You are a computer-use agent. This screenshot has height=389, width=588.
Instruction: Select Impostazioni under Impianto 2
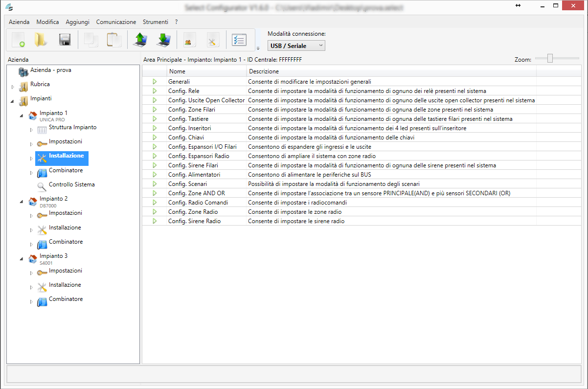pyautogui.click(x=66, y=213)
